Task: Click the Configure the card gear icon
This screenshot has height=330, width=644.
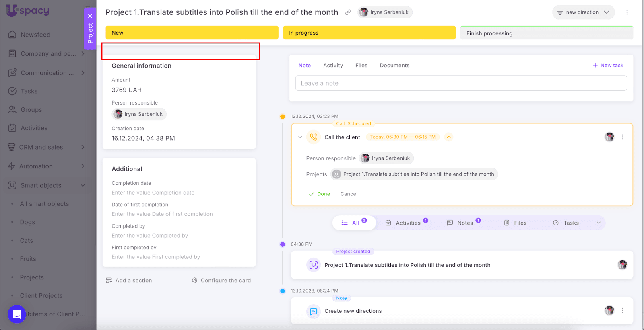Action: [195, 281]
